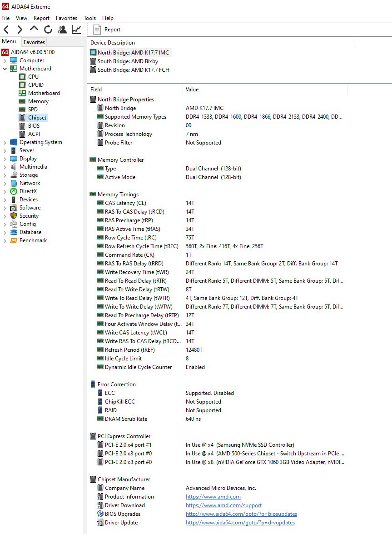This screenshot has height=534, width=392.
Task: Refresh the page with Refresh icon
Action: tap(48, 30)
